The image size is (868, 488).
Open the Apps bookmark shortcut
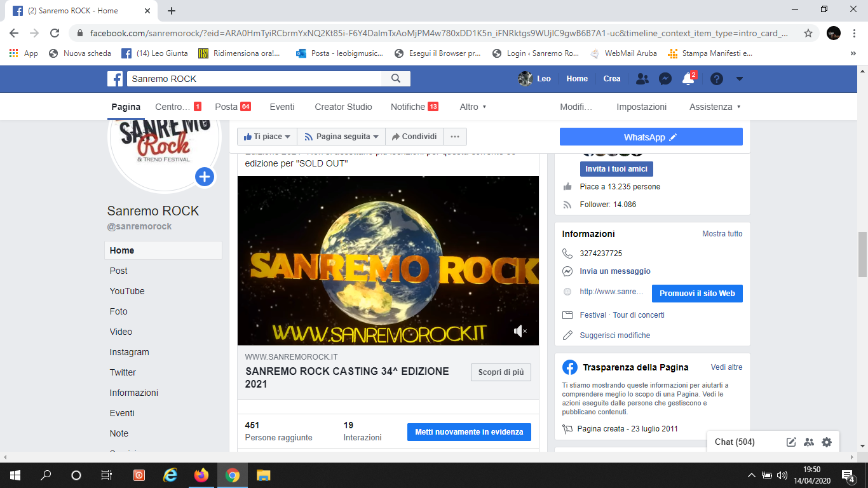[24, 53]
